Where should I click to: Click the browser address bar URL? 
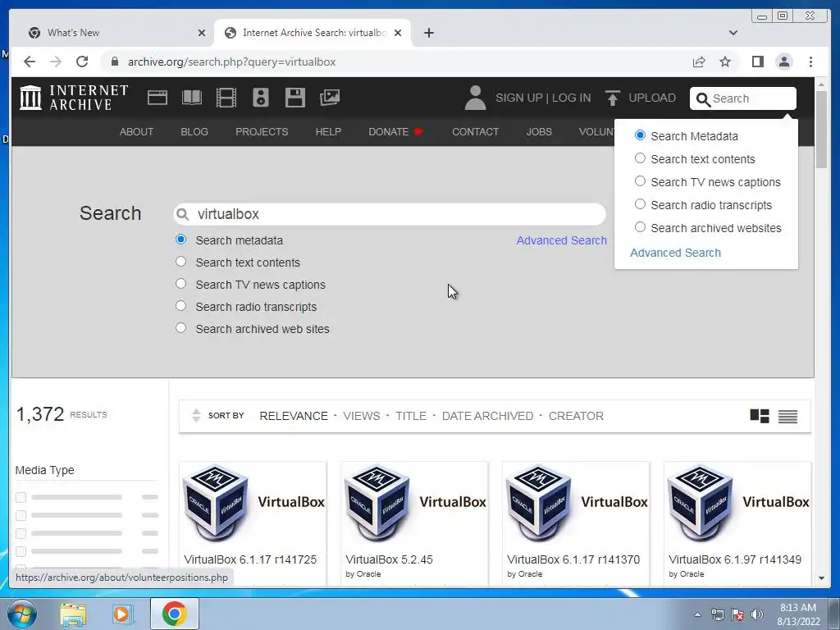point(231,62)
